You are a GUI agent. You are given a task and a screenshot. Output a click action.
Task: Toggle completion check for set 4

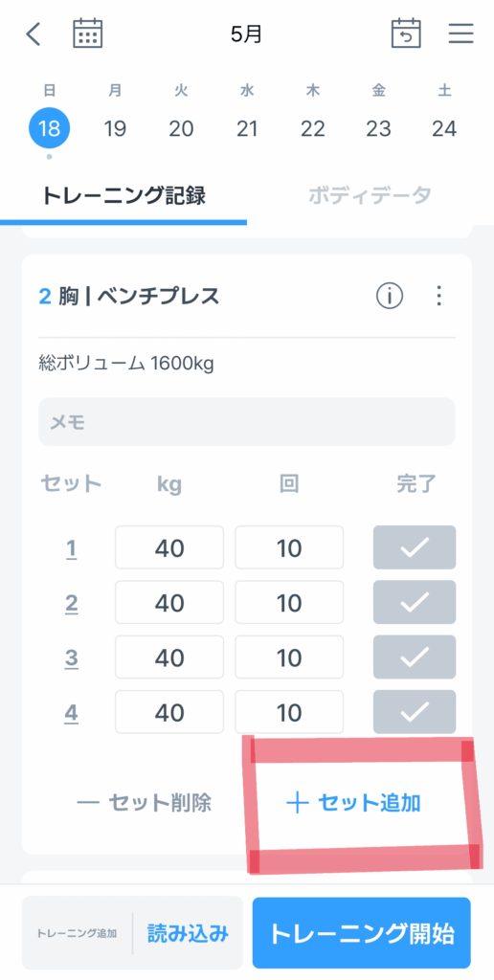415,712
